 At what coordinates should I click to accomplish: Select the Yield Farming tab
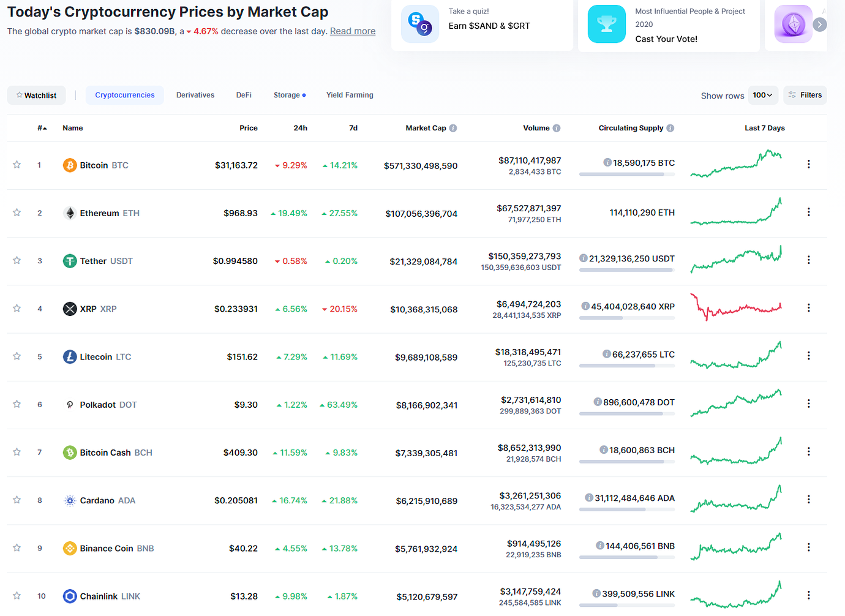point(350,95)
